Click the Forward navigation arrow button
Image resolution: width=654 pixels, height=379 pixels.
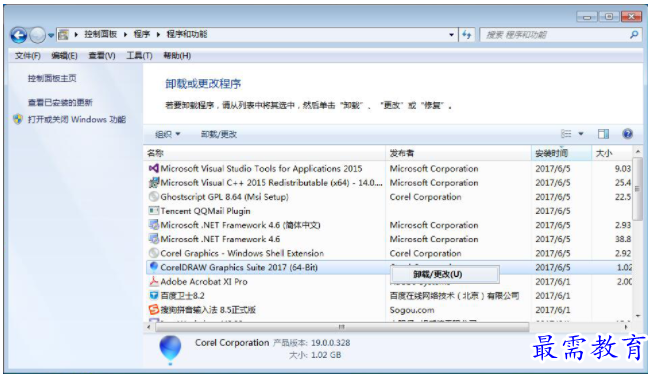point(38,35)
